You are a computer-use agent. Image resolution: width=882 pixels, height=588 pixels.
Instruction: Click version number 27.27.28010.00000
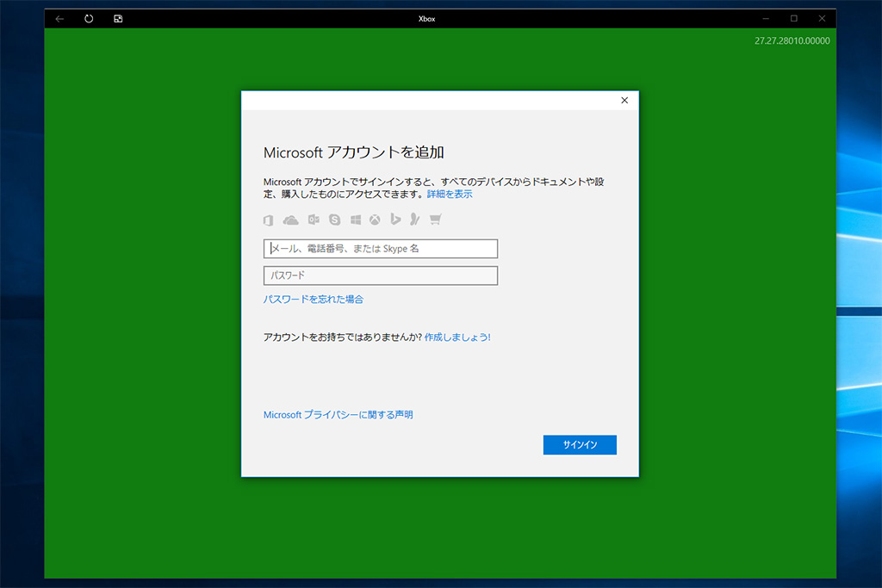792,40
